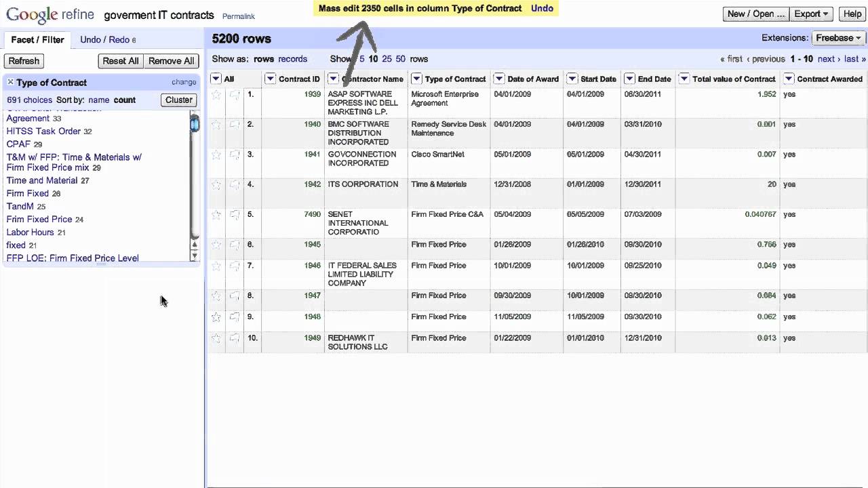Undo the mass edit via Undo link

pos(542,8)
